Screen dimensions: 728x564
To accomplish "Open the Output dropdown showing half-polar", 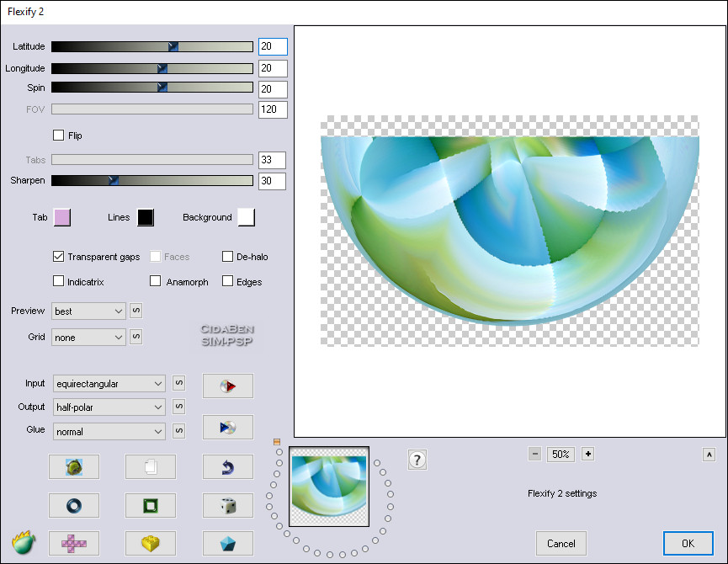I will coord(109,407).
